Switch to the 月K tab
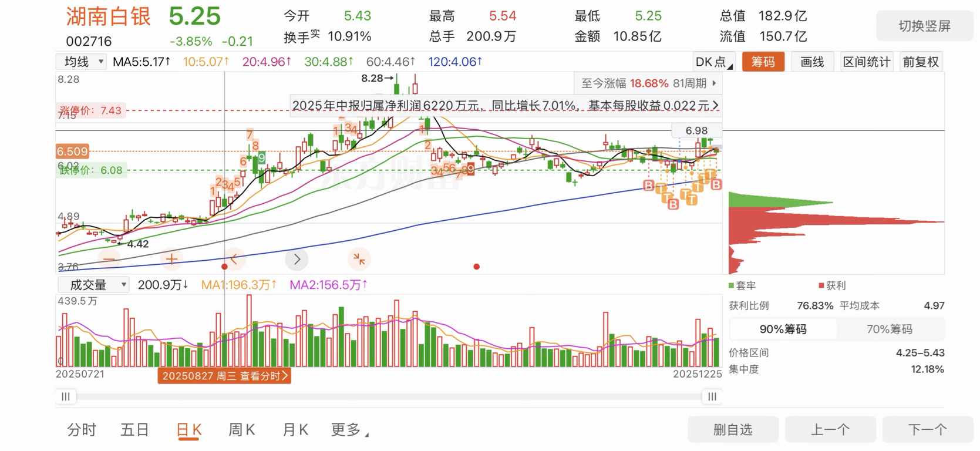Screen dimensions: 980x451 tap(295, 430)
